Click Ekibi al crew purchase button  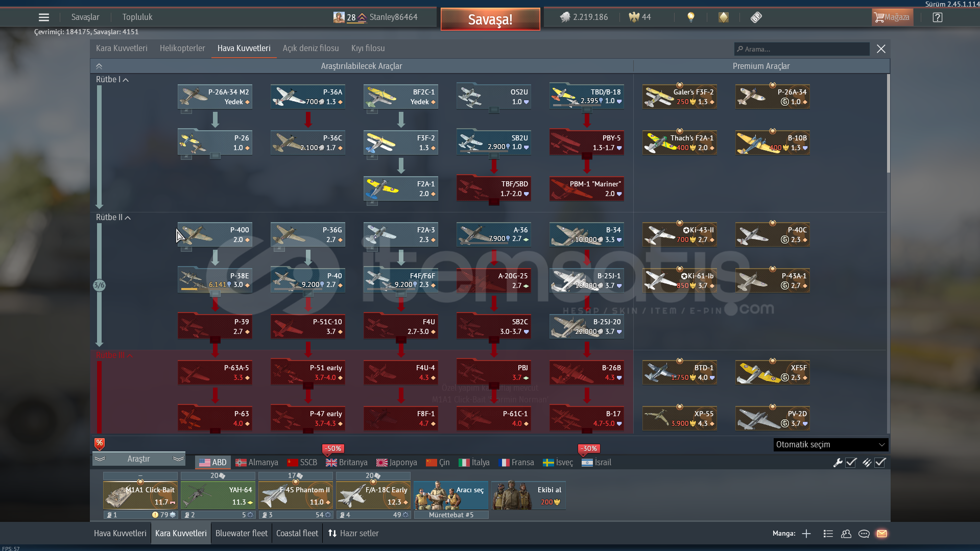point(529,495)
